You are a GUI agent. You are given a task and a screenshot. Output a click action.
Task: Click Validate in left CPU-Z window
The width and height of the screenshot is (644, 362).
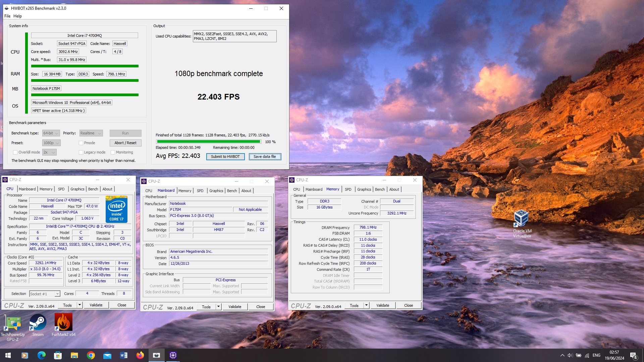pyautogui.click(x=96, y=305)
